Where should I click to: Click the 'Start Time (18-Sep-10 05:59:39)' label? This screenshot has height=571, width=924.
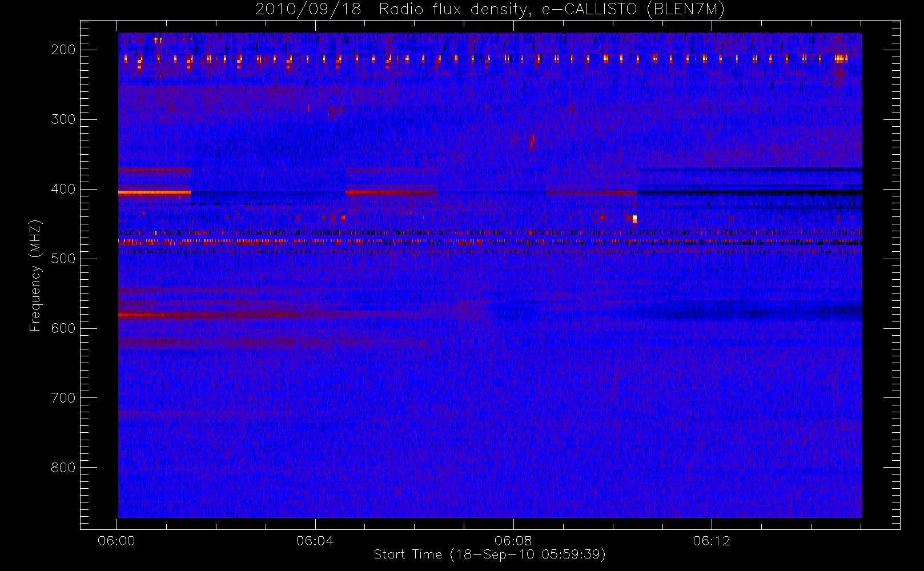[489, 554]
